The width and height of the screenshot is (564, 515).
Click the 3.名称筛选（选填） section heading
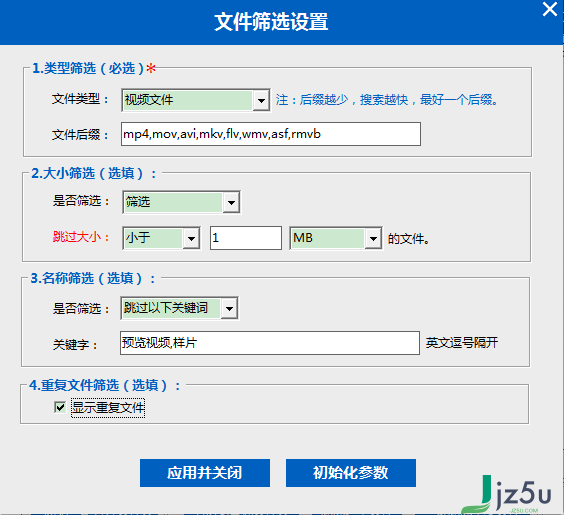(x=93, y=278)
